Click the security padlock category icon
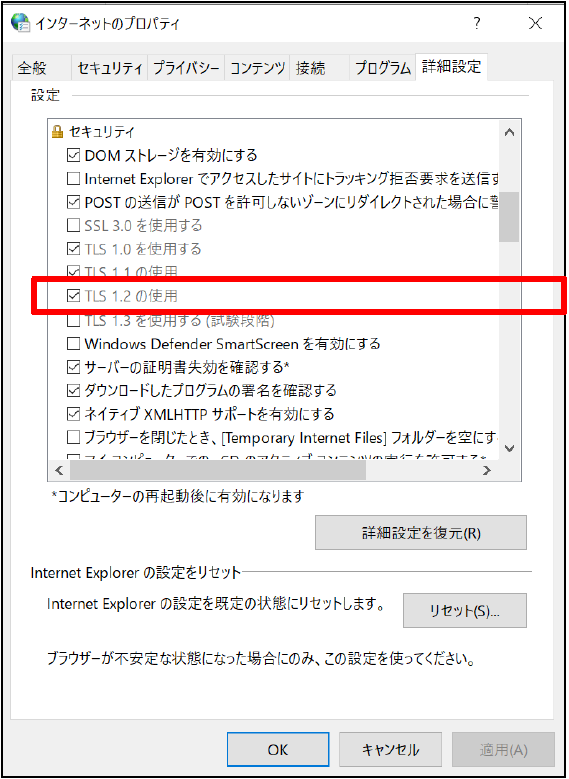The image size is (569, 779). pos(58,132)
